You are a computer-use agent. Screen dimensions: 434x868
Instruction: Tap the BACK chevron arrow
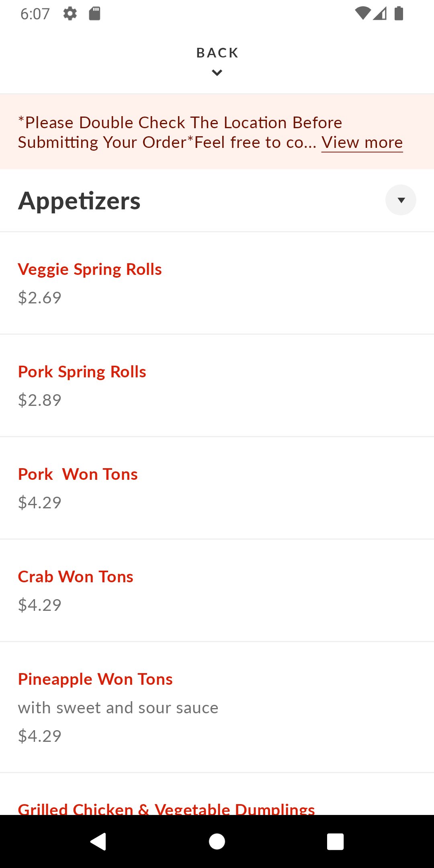[x=217, y=73]
